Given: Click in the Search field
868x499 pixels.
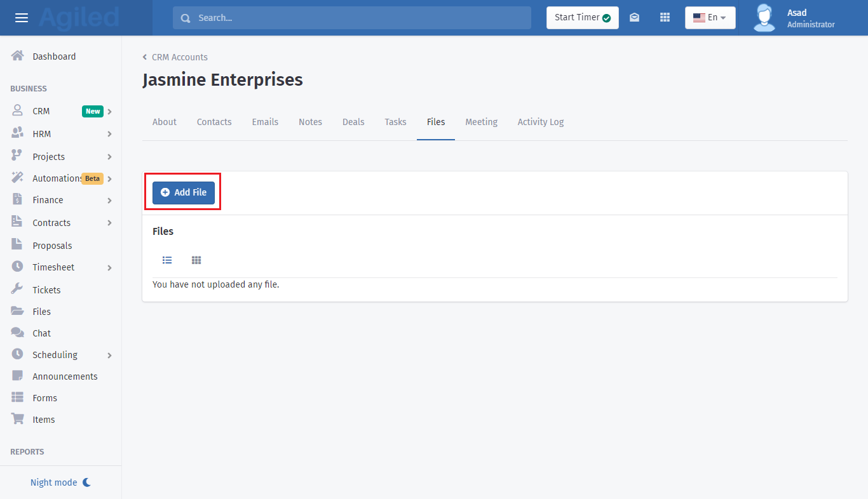Looking at the screenshot, I should (x=351, y=18).
